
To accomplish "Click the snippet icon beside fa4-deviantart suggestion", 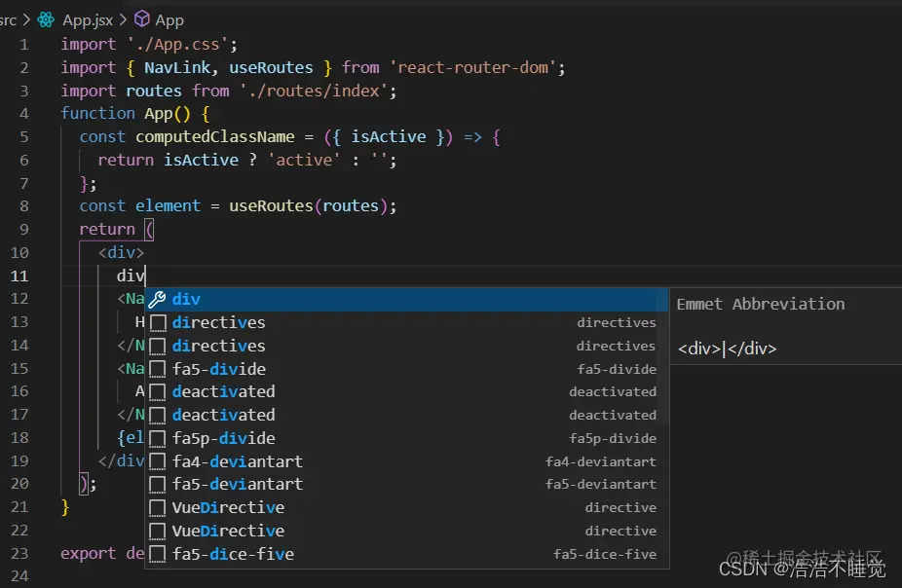I will (158, 461).
